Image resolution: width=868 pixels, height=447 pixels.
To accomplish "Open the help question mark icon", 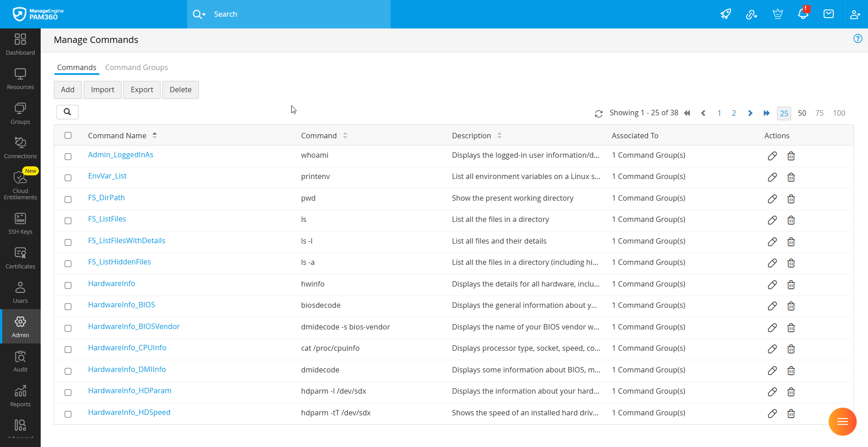I will click(x=858, y=39).
